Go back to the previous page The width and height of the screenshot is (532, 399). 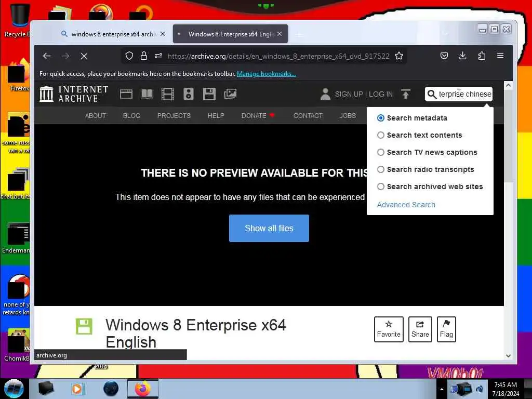pyautogui.click(x=47, y=56)
